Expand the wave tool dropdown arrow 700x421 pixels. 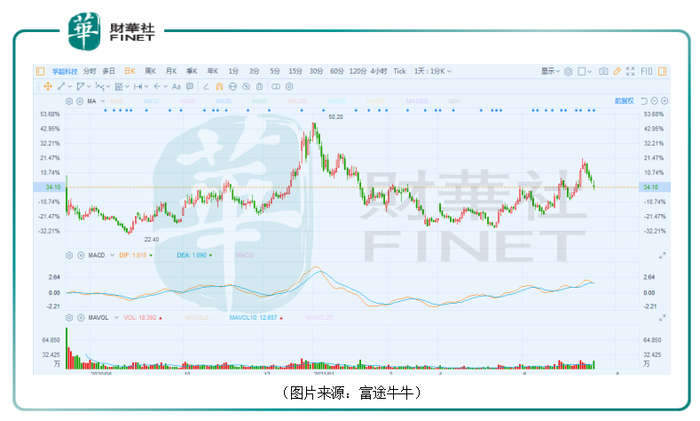[108, 87]
